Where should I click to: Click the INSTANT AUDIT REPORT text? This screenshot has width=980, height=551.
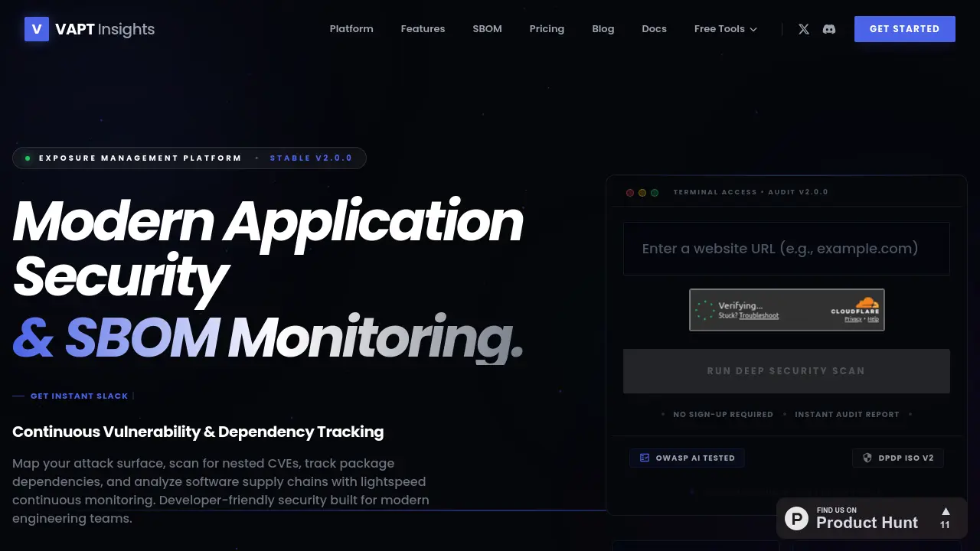847,414
